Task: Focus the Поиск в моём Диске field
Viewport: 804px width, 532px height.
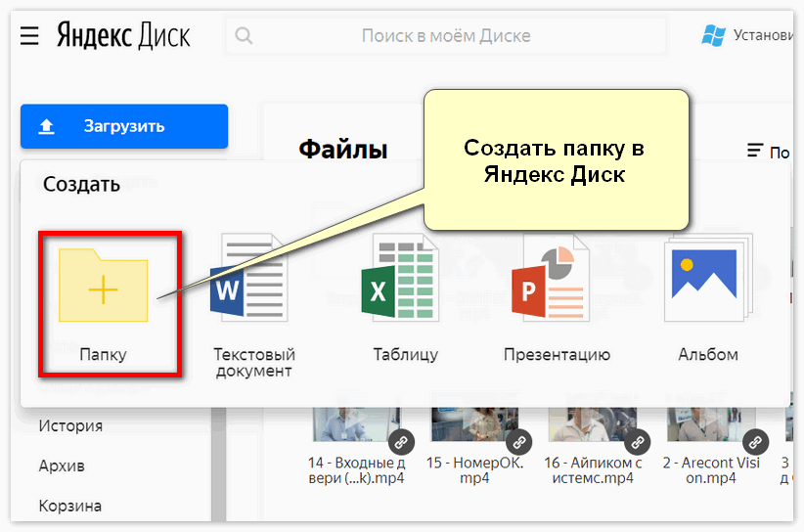Action: 445,36
